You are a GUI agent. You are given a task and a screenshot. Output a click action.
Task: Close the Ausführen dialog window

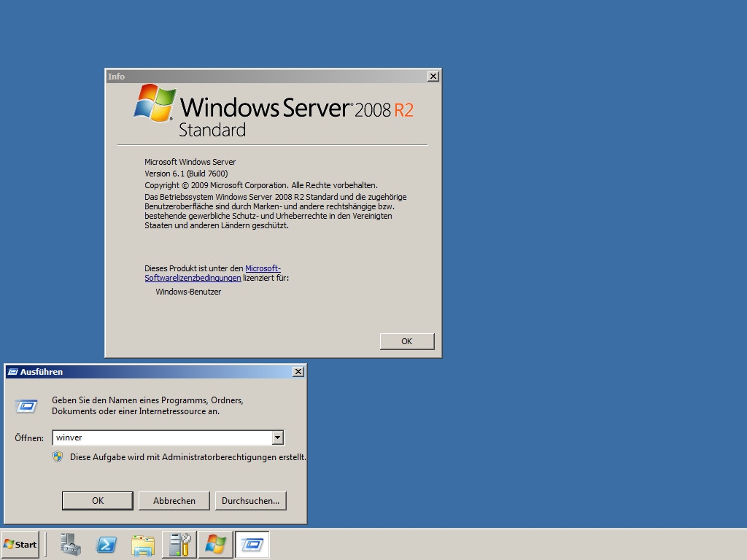coord(298,372)
